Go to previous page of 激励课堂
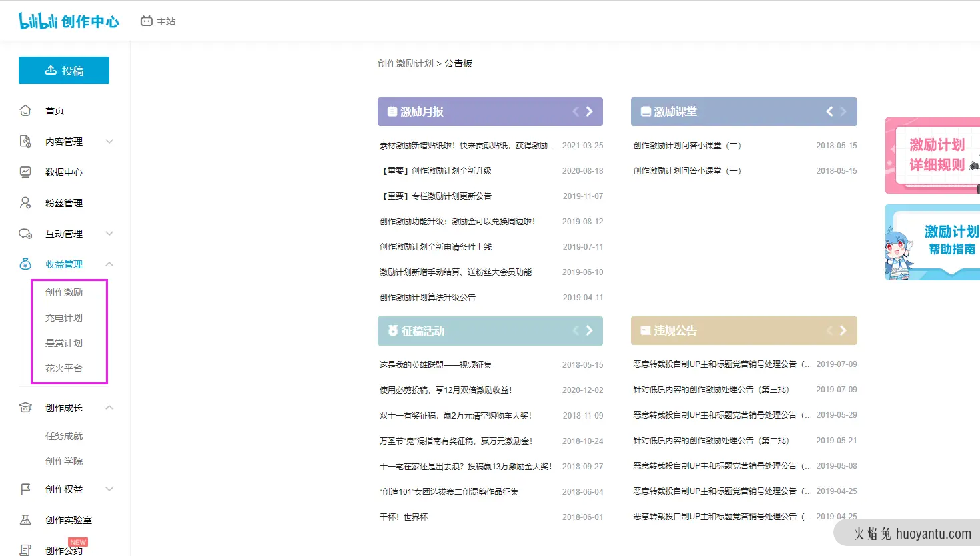This screenshot has width=980, height=556. [x=829, y=111]
